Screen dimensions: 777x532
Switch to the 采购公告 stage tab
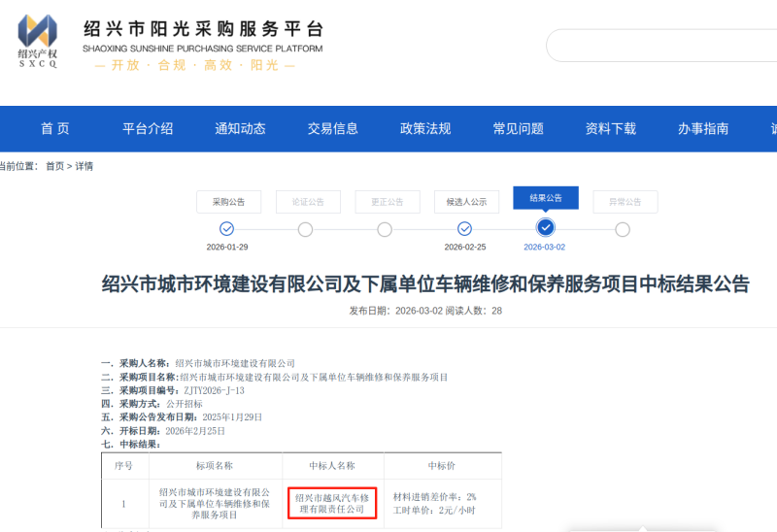[x=229, y=202]
